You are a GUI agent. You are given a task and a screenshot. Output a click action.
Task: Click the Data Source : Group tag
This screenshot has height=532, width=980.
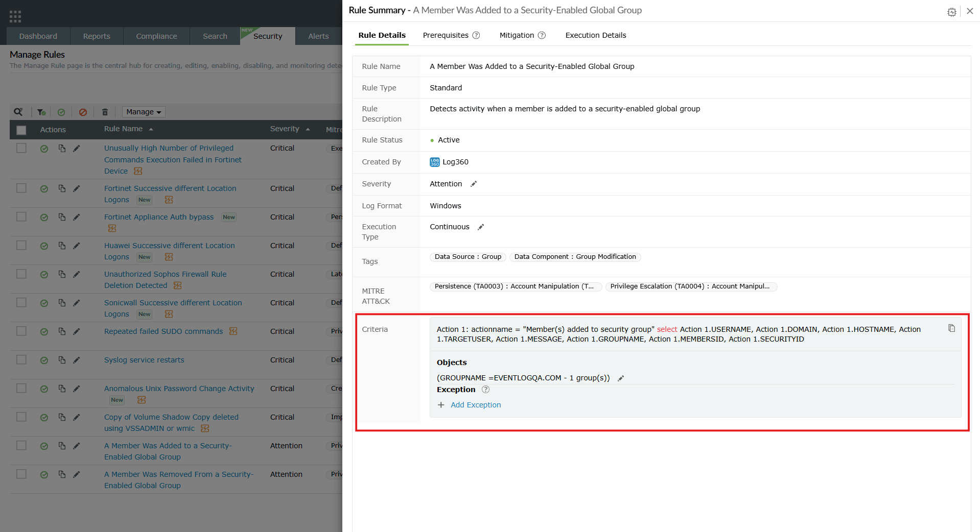coord(468,257)
